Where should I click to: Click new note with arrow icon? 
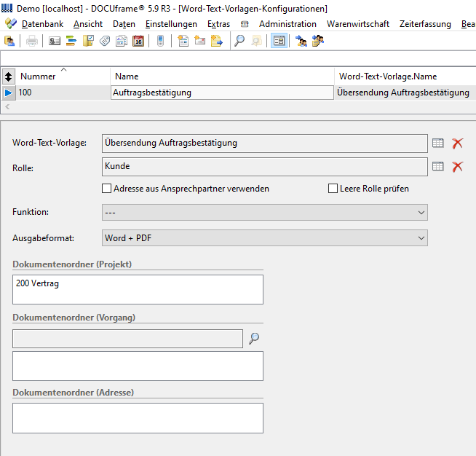click(x=216, y=41)
